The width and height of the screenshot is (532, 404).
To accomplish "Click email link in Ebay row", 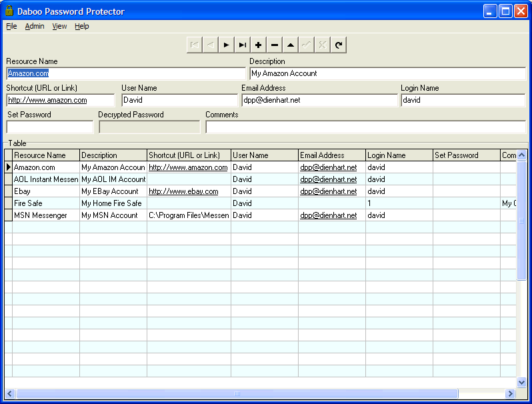I will pos(328,191).
